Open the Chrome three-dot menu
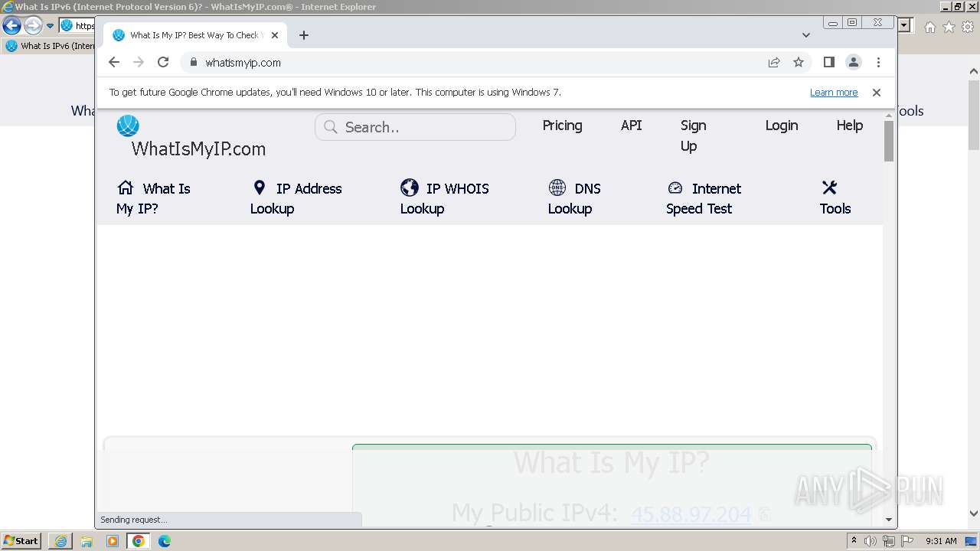The height and width of the screenshot is (551, 980). pos(878,63)
